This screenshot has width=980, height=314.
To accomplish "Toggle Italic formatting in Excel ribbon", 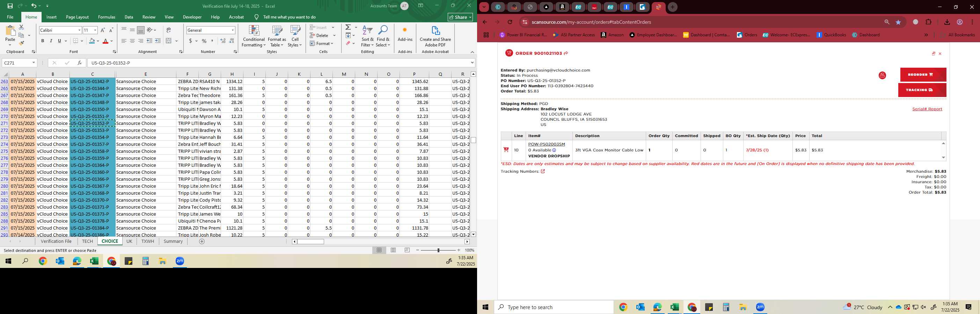I will [x=51, y=41].
